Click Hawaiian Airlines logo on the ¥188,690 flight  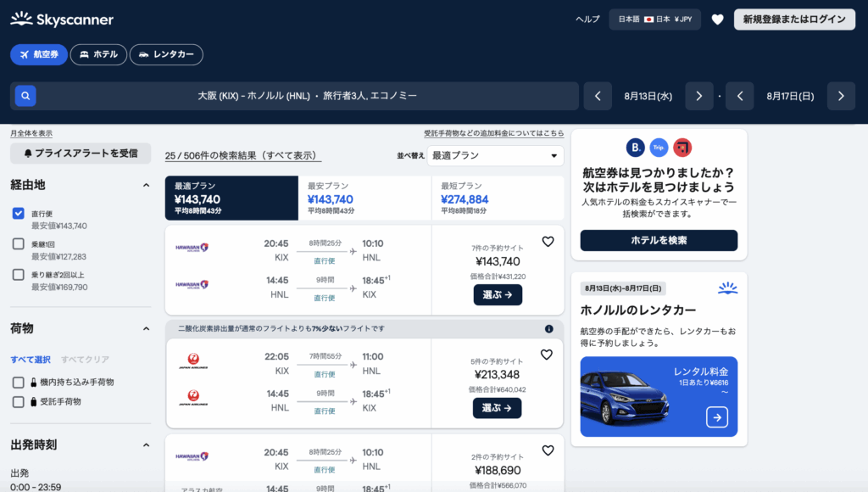(192, 456)
